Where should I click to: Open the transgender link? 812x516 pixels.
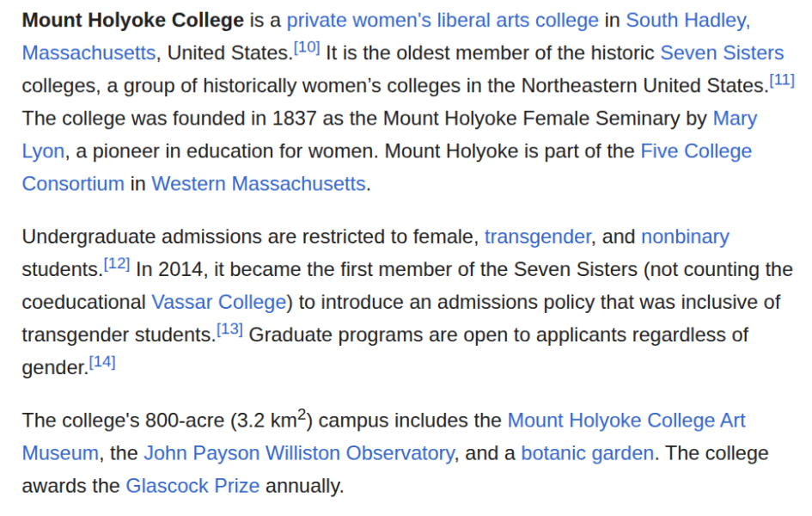[538, 237]
